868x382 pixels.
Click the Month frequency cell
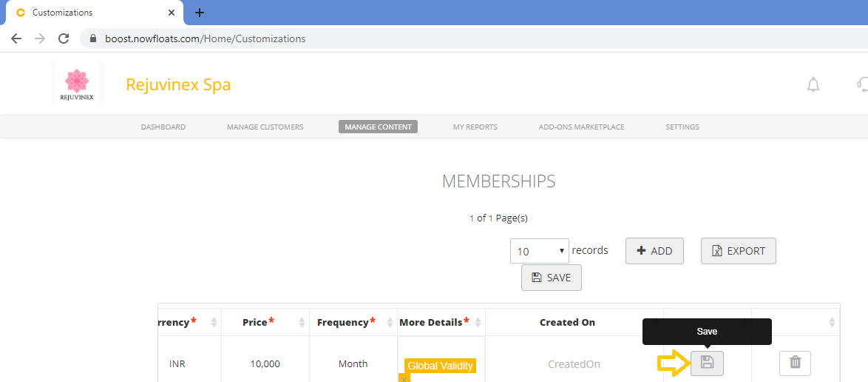pyautogui.click(x=353, y=363)
